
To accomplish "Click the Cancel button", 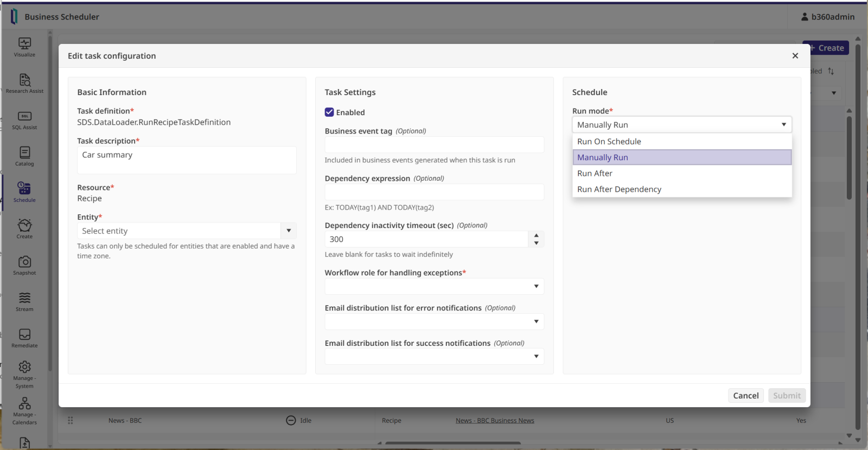I will tap(745, 396).
